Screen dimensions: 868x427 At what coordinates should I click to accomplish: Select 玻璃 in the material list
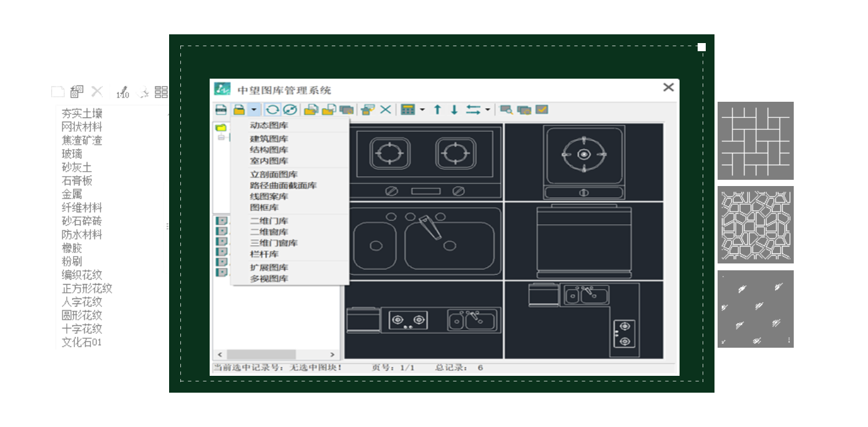point(72,154)
